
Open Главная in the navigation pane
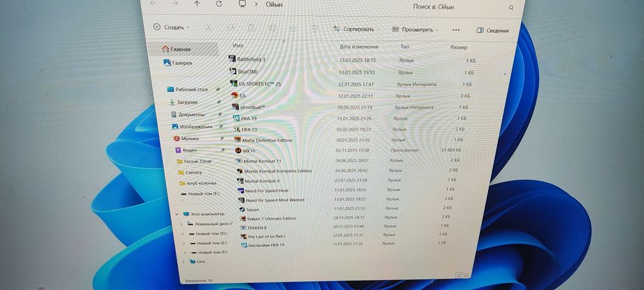(182, 49)
